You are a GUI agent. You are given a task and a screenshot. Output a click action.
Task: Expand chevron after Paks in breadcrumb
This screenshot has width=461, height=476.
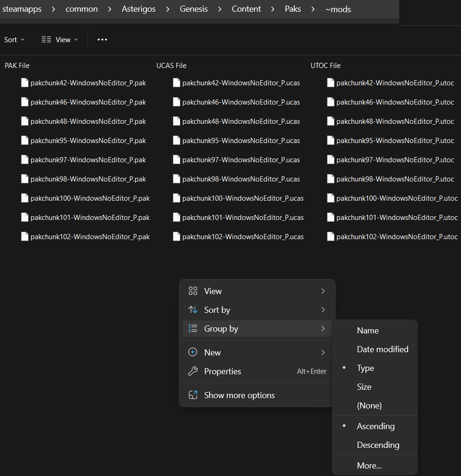pyautogui.click(x=313, y=9)
